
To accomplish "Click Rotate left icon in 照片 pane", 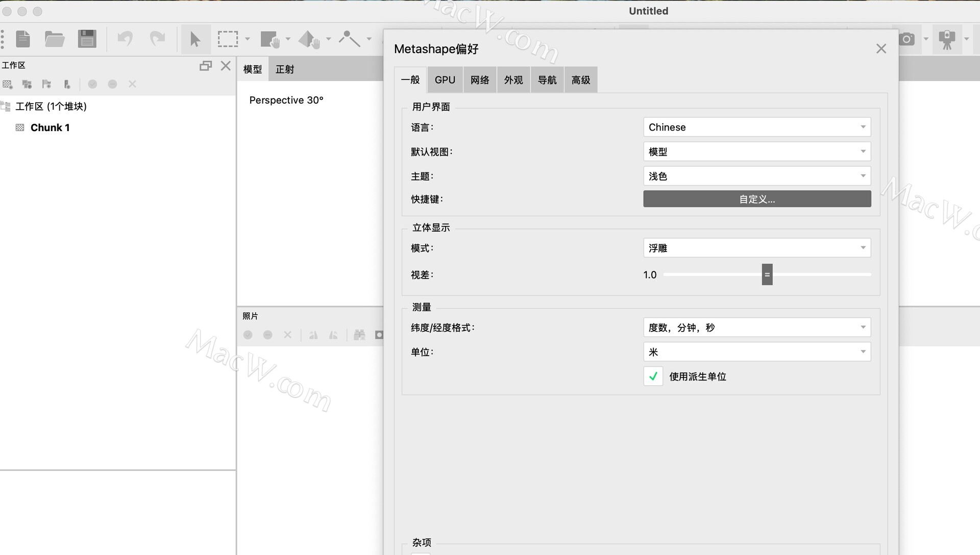I will [x=313, y=335].
